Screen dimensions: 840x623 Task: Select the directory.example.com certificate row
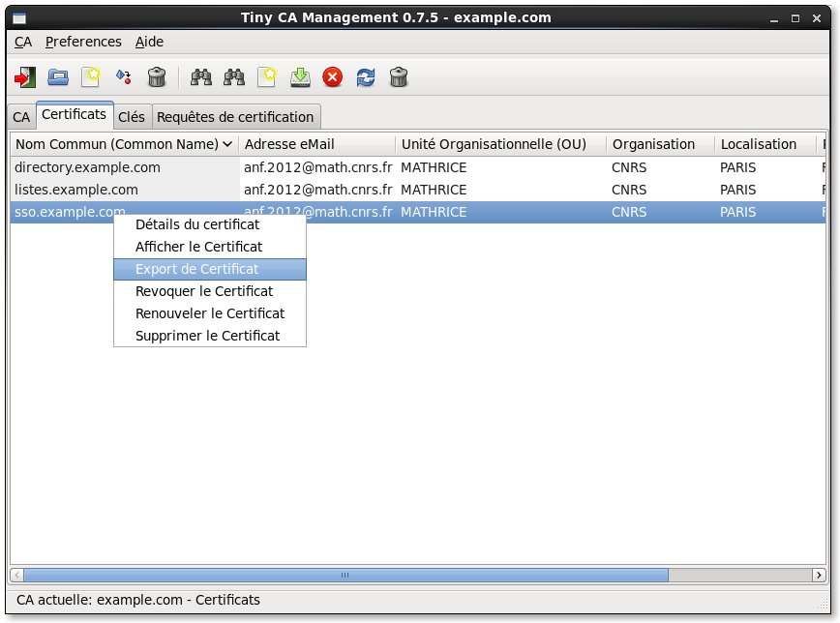point(87,167)
